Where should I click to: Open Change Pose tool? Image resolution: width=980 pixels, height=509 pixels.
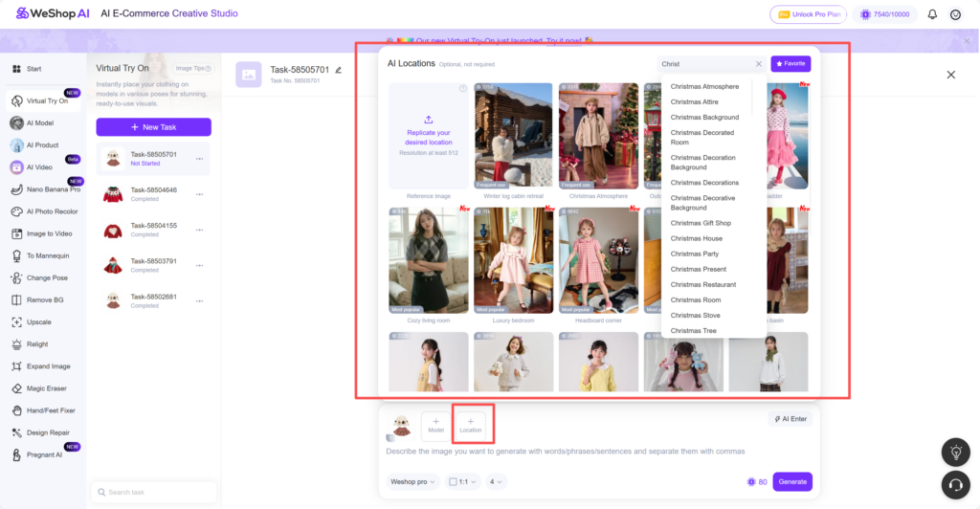(x=40, y=277)
